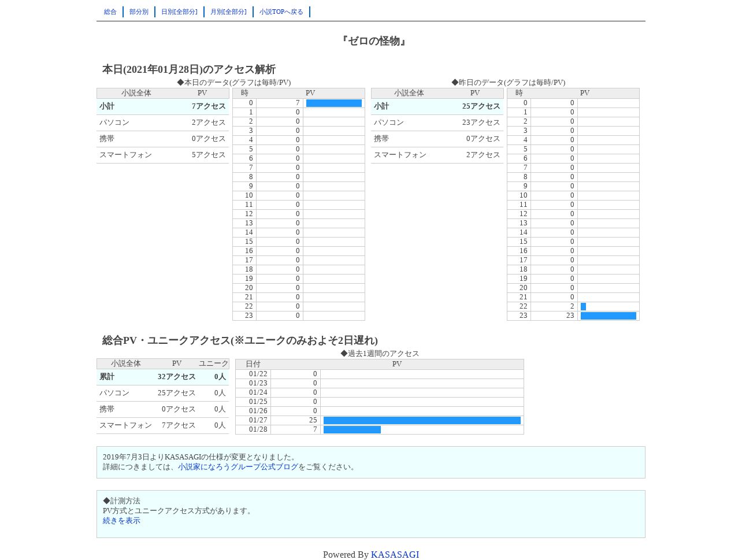Select today's スマートフォン 5アクセス value
Image resolution: width=742 pixels, height=560 pixels.
tap(209, 155)
